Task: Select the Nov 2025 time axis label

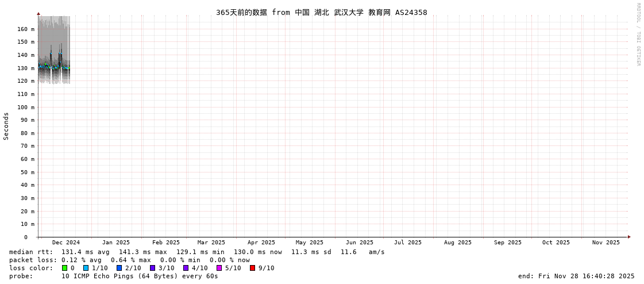Action: [606, 243]
